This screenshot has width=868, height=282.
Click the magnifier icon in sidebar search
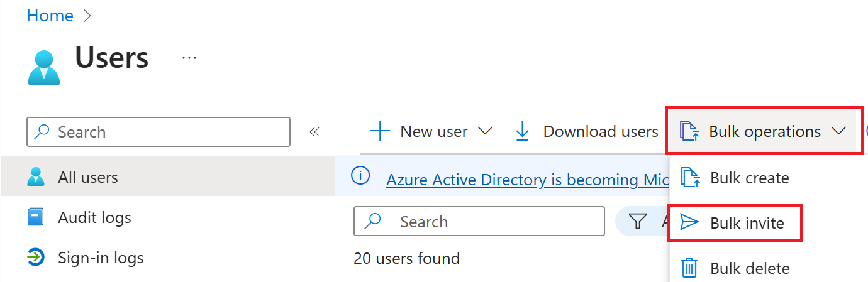[x=43, y=132]
